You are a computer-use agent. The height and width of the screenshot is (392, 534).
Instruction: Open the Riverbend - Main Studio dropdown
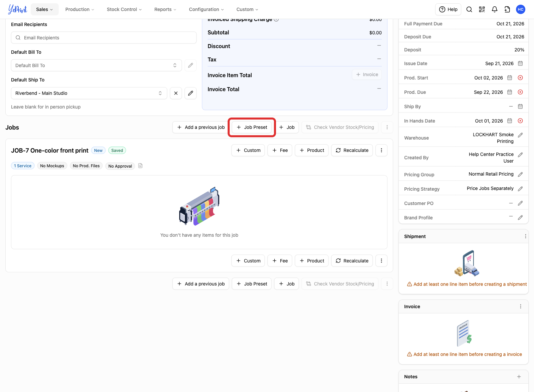(x=89, y=93)
